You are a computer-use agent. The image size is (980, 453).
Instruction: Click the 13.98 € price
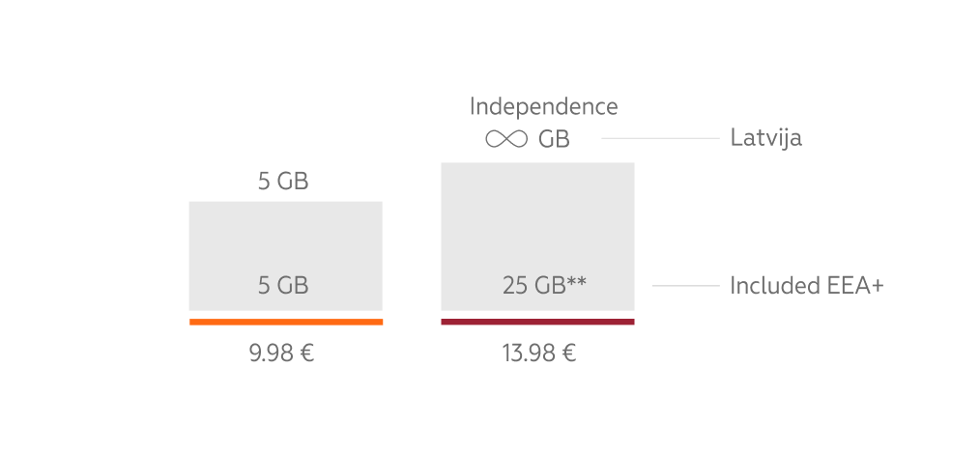tap(538, 354)
